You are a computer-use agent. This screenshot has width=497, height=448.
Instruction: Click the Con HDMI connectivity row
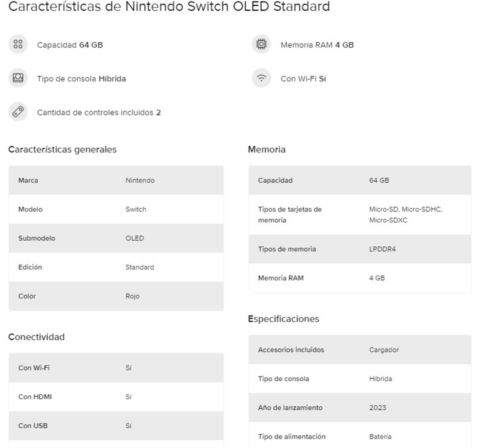tap(116, 397)
